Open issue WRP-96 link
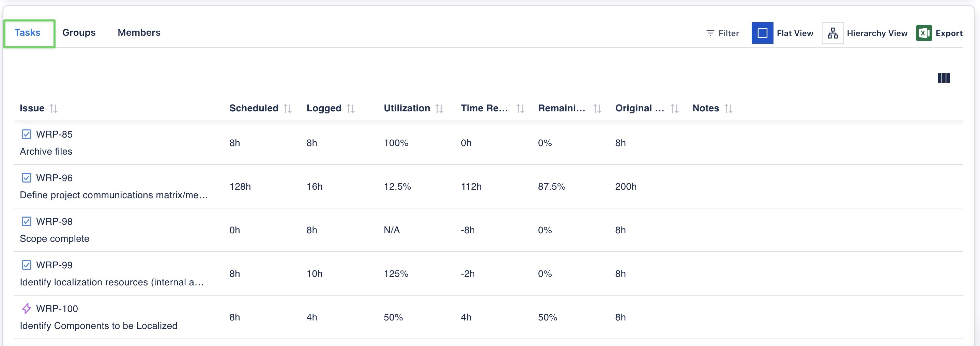This screenshot has width=980, height=346. click(54, 178)
